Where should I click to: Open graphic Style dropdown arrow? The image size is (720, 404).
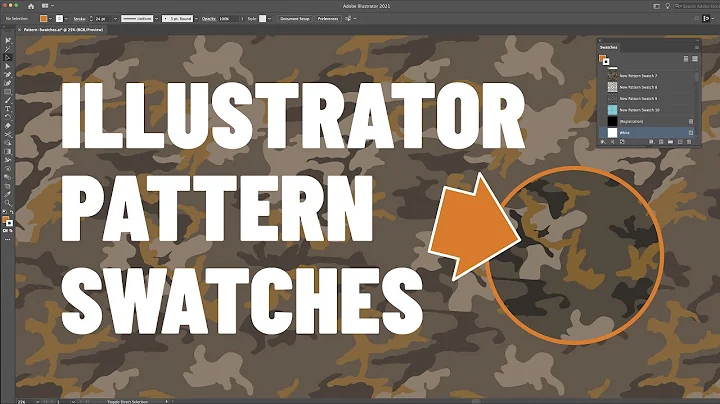(270, 18)
